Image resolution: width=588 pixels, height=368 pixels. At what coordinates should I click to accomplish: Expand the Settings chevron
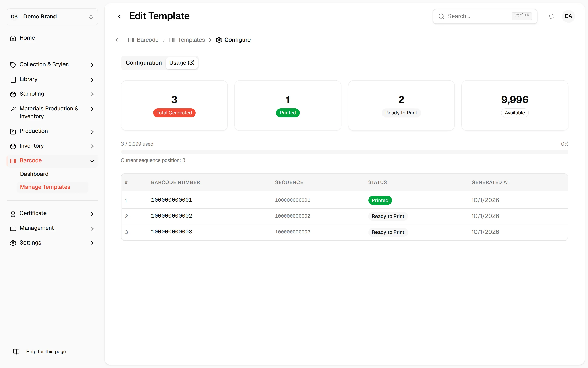(x=92, y=243)
